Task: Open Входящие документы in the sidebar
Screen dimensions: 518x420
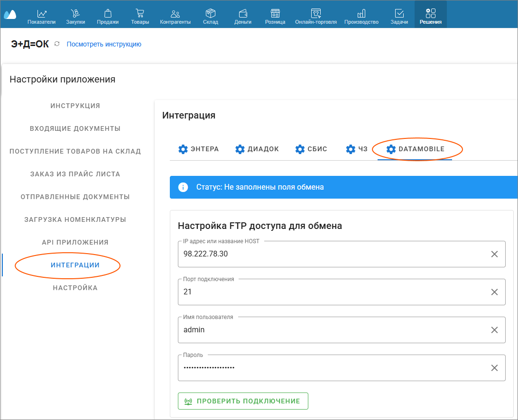Action: 75,128
